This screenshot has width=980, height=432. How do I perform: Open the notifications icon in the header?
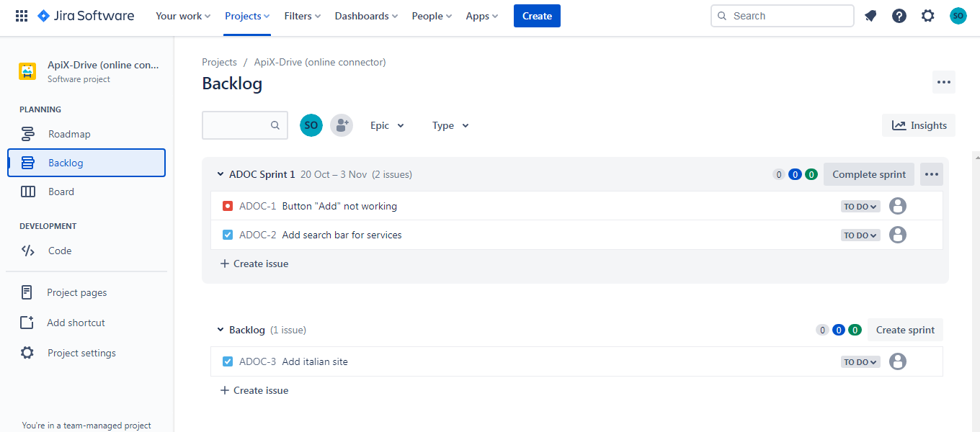(x=870, y=16)
